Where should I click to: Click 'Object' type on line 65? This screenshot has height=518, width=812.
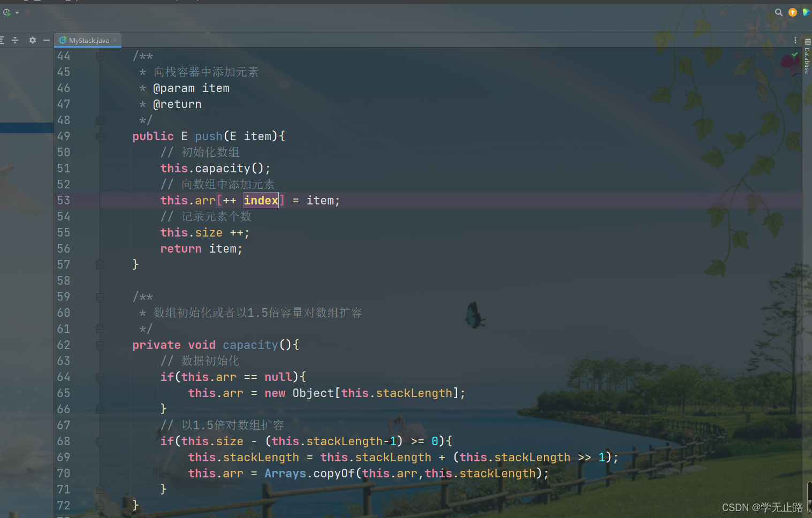(313, 393)
